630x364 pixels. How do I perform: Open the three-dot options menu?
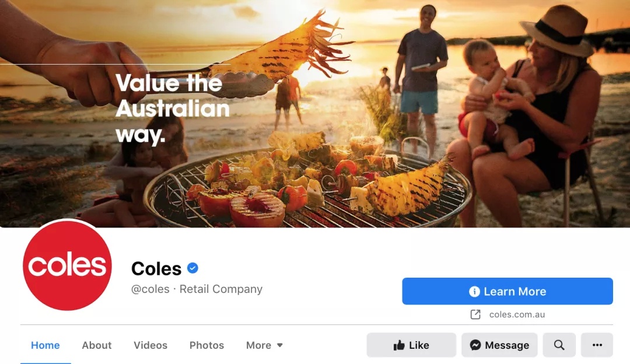(597, 345)
